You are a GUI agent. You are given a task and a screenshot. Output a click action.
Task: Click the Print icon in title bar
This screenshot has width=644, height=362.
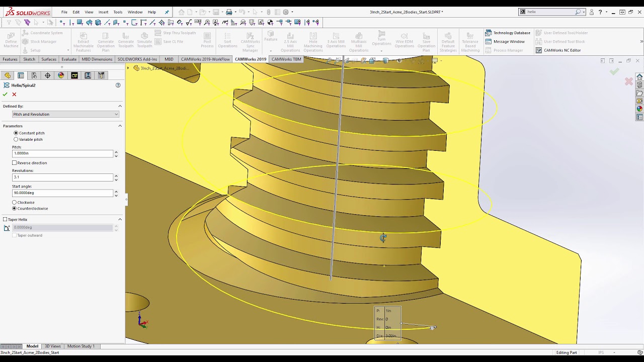tap(229, 12)
